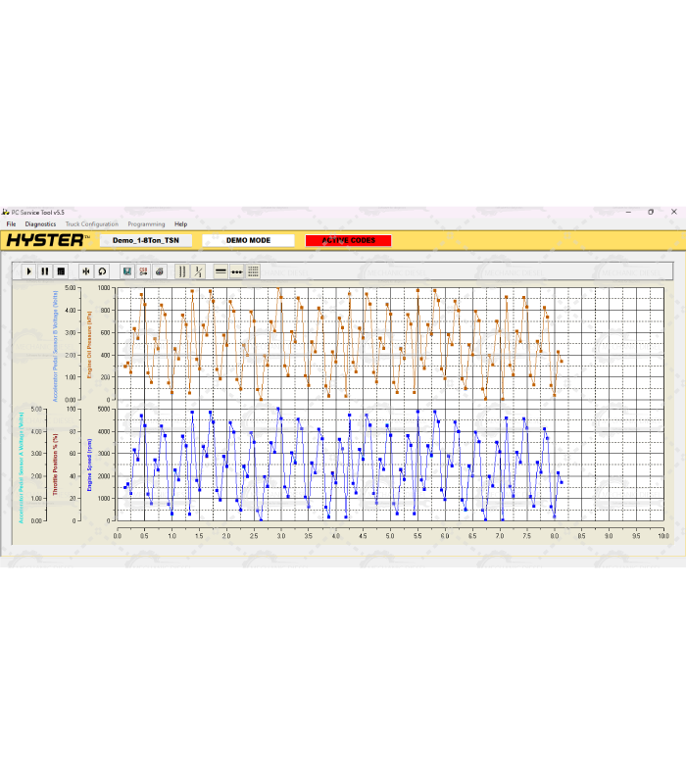Image resolution: width=686 pixels, height=784 pixels.
Task: Click the fraction split-graph icon
Action: 198,270
